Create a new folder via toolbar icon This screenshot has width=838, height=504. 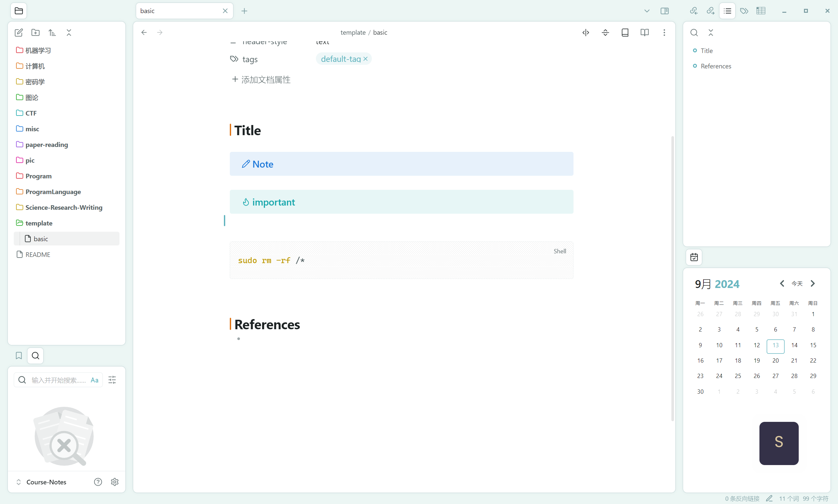[35, 33]
